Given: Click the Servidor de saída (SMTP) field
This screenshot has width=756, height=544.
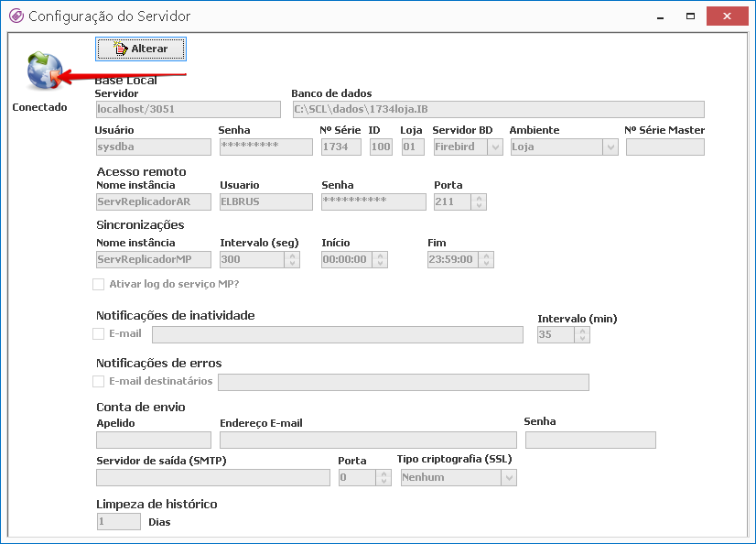Looking at the screenshot, I should point(213,477).
